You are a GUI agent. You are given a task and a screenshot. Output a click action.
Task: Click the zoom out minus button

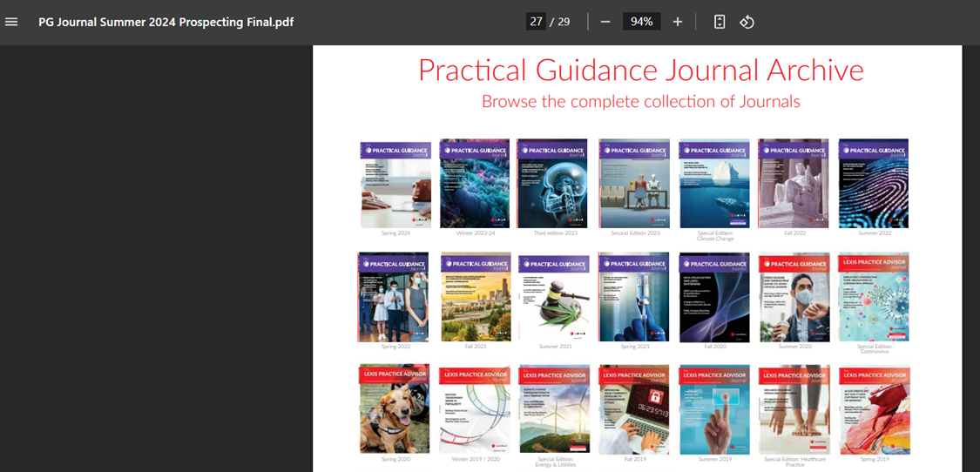pos(605,22)
